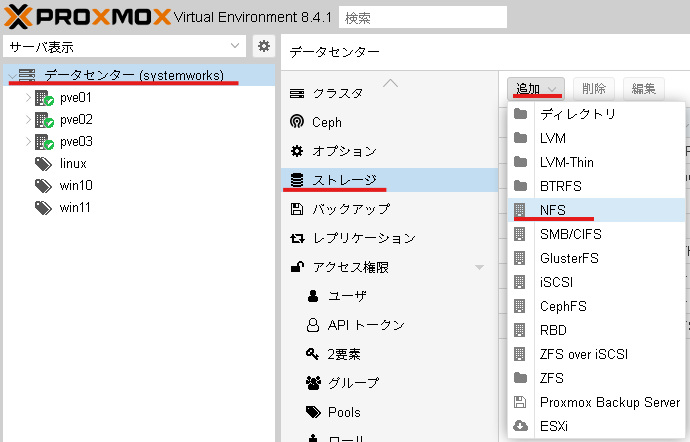
Task: Open the レプリケーション section
Action: click(x=389, y=238)
